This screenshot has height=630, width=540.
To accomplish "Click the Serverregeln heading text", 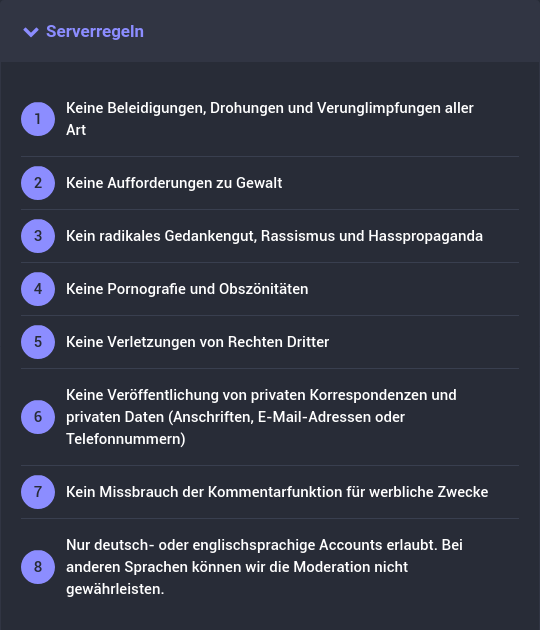I will 95,31.
